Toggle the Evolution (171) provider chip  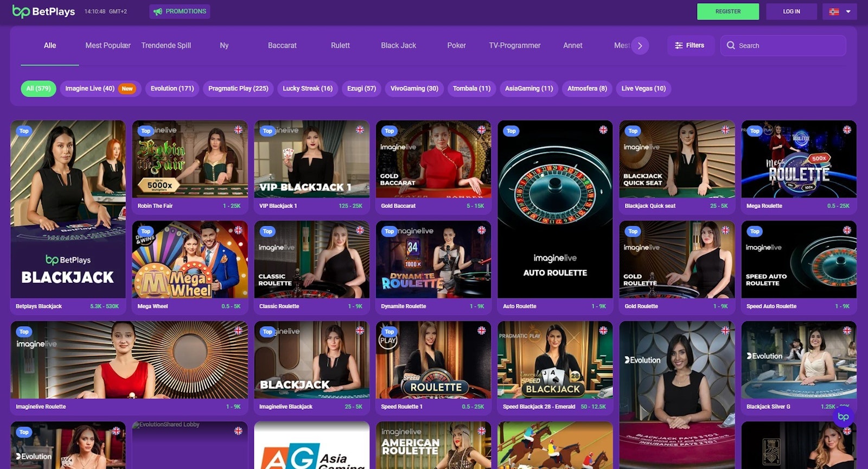coord(172,88)
